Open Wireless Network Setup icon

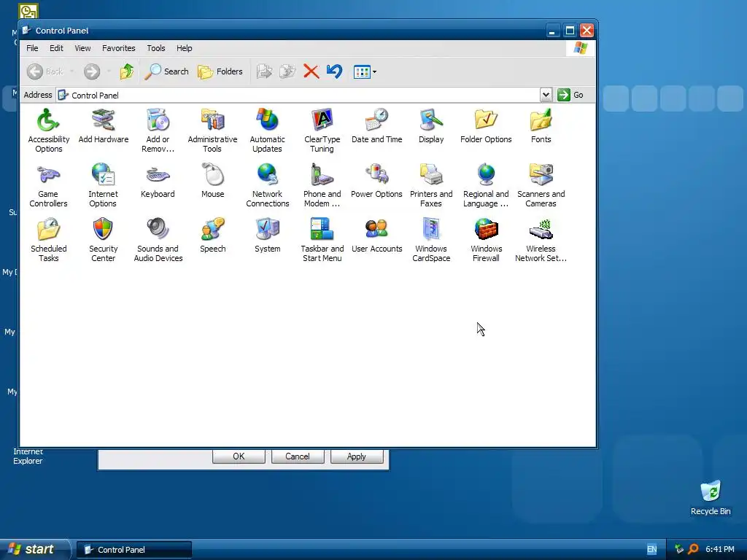pyautogui.click(x=541, y=239)
